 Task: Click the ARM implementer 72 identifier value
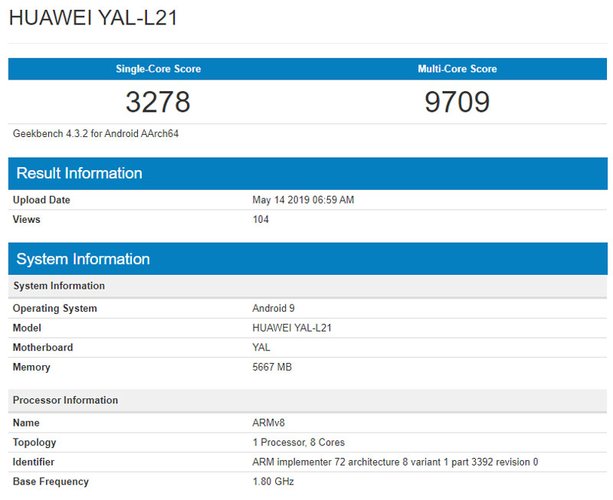point(395,462)
